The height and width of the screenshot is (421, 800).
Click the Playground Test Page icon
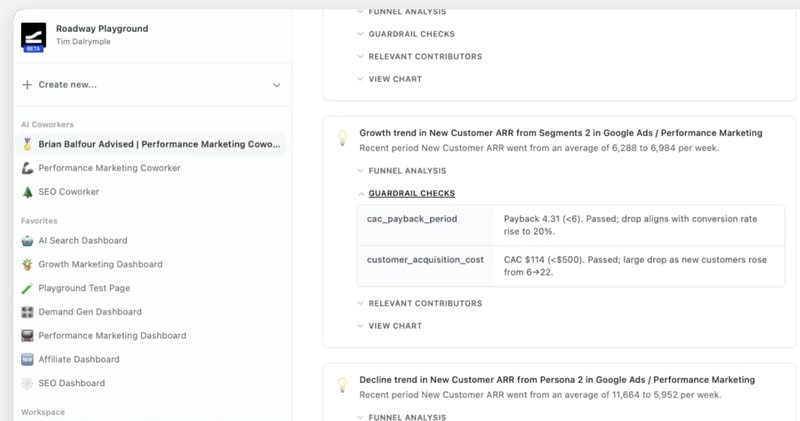tap(28, 288)
